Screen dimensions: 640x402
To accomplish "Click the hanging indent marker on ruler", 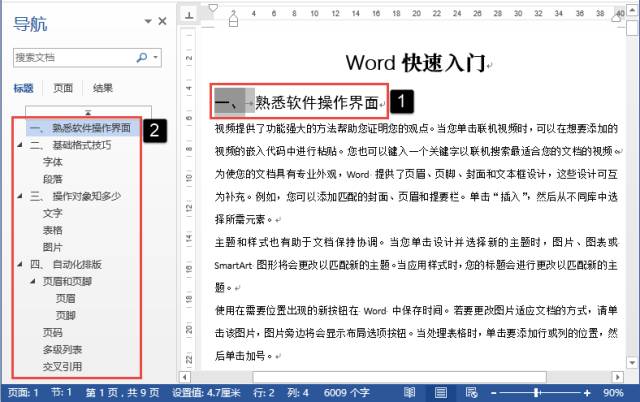I will (233, 19).
